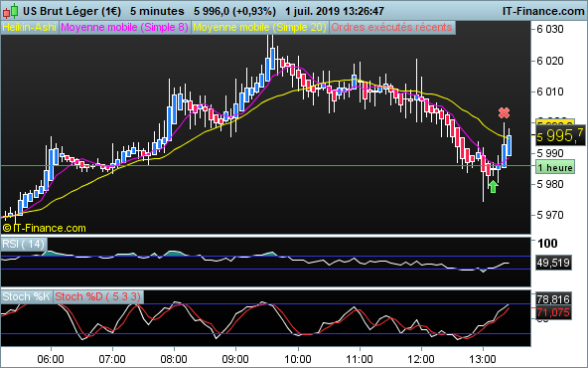Click the 10:00 time axis label
This screenshot has height=368, width=588.
coord(298,359)
